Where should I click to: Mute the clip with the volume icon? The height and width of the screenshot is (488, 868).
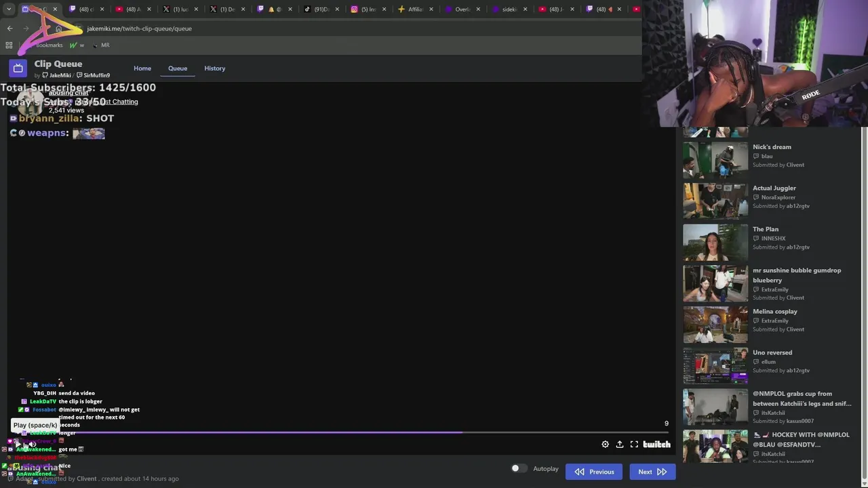32,445
